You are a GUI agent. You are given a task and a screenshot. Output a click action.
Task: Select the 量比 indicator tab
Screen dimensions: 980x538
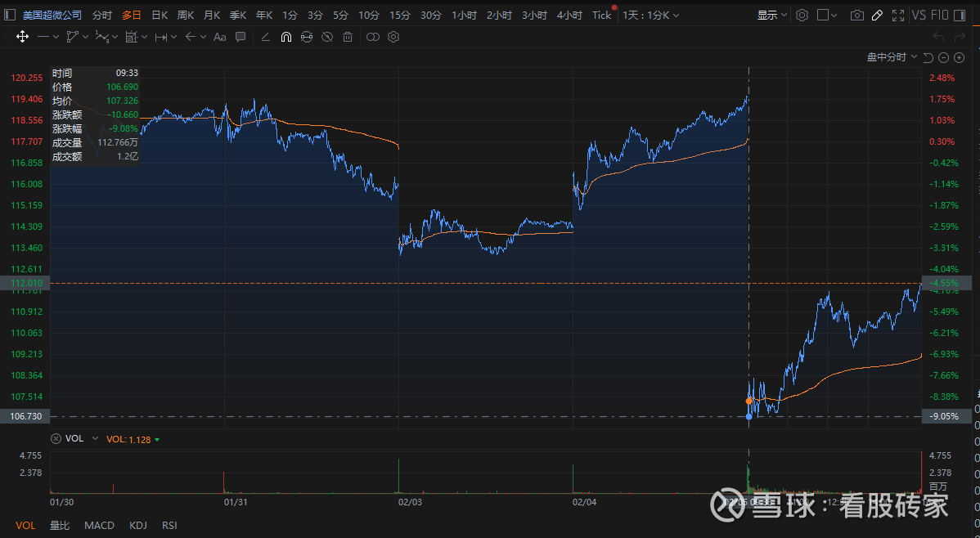pos(60,526)
